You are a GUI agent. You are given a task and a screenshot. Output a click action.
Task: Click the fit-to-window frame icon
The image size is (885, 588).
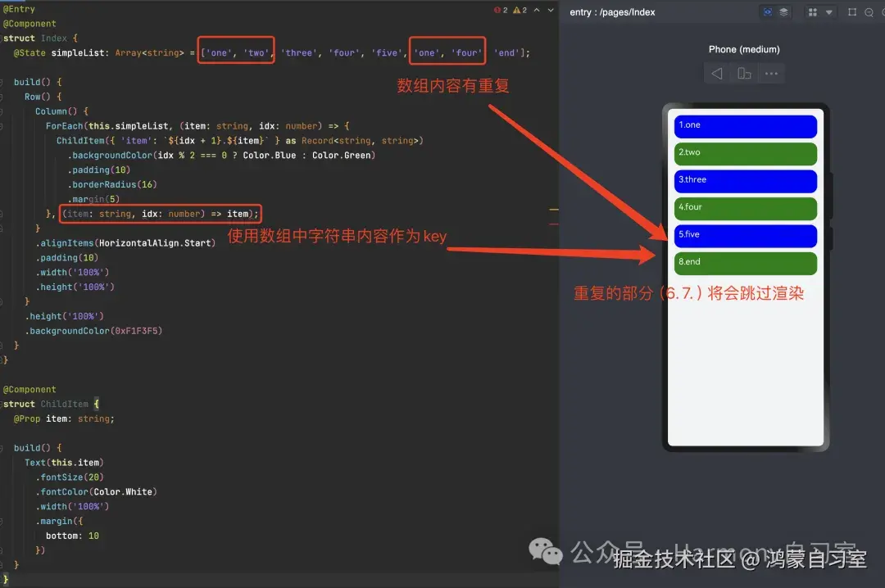[852, 11]
